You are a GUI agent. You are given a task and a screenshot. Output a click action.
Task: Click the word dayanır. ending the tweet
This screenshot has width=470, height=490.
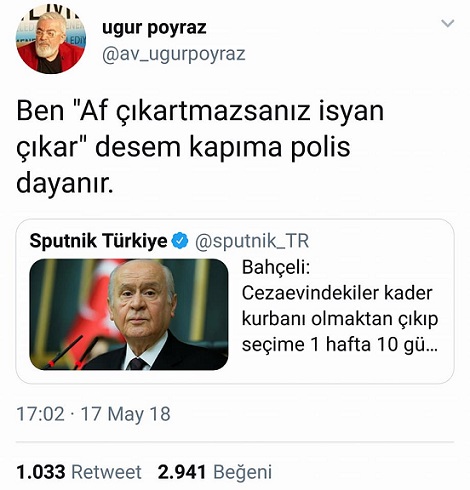(x=65, y=184)
